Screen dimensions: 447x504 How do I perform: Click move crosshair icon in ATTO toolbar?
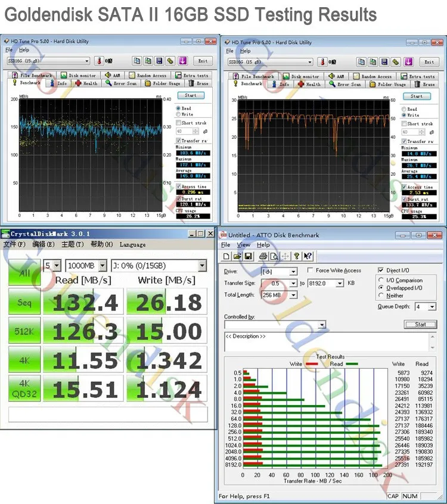tap(285, 256)
